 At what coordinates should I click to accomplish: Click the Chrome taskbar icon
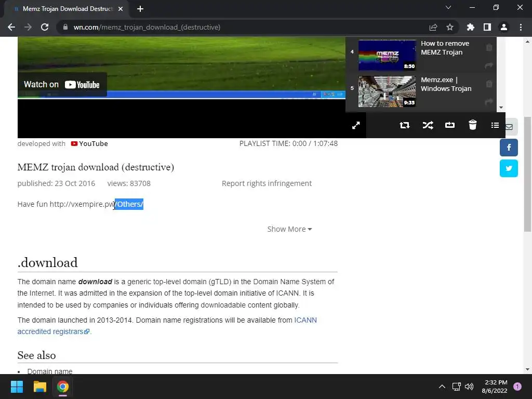(63, 387)
